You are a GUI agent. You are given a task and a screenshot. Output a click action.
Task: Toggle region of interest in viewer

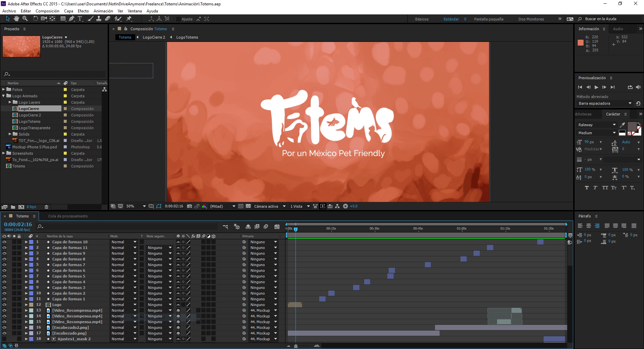(x=240, y=206)
